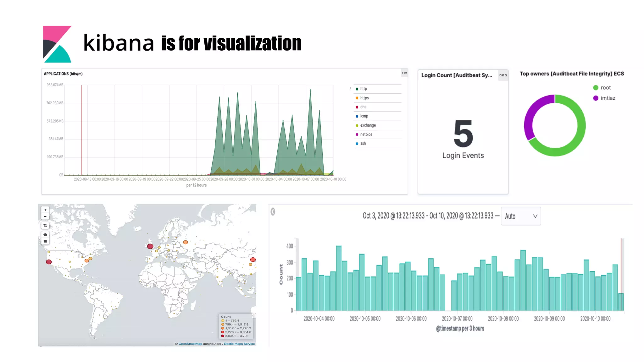This screenshot has width=644, height=362.
Task: Click the '1,517.8 – 2,276.2' map legend entry
Action: pyautogui.click(x=236, y=328)
